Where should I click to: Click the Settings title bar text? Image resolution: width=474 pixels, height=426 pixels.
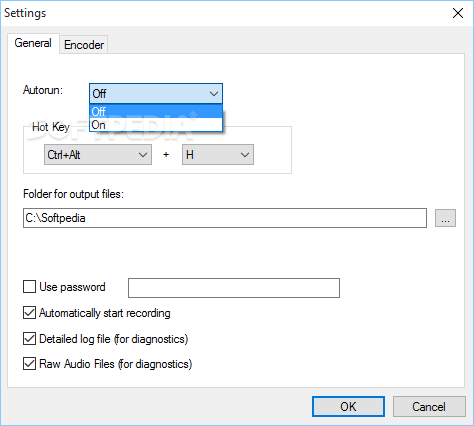25,13
